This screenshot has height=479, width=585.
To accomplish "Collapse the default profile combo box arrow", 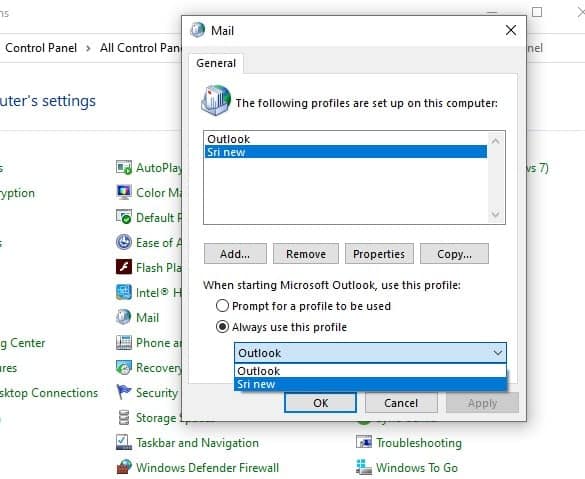I will coord(498,353).
